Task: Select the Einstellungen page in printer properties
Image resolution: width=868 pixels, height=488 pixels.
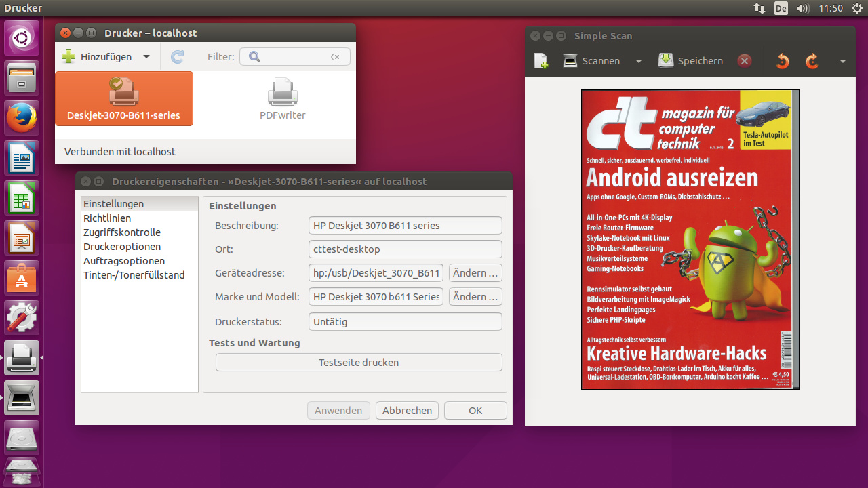Action: point(140,204)
